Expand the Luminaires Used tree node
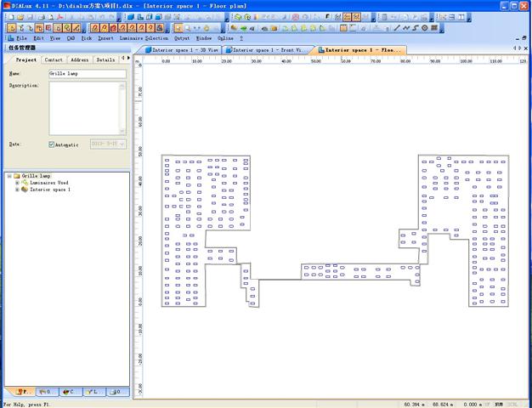The height and width of the screenshot is (408, 532). point(17,183)
